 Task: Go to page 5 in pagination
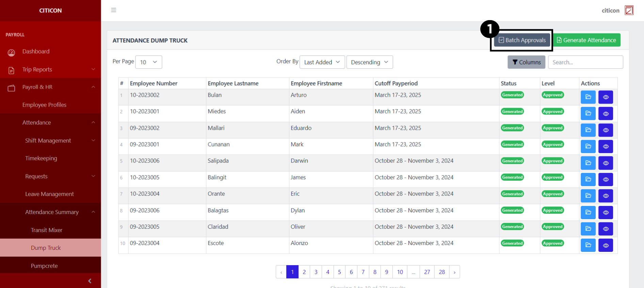pos(339,272)
